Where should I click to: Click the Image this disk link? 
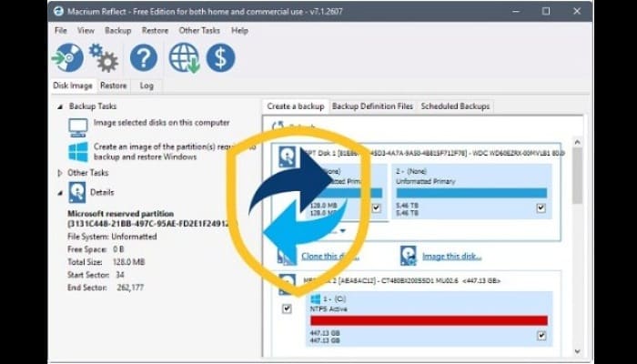click(451, 257)
